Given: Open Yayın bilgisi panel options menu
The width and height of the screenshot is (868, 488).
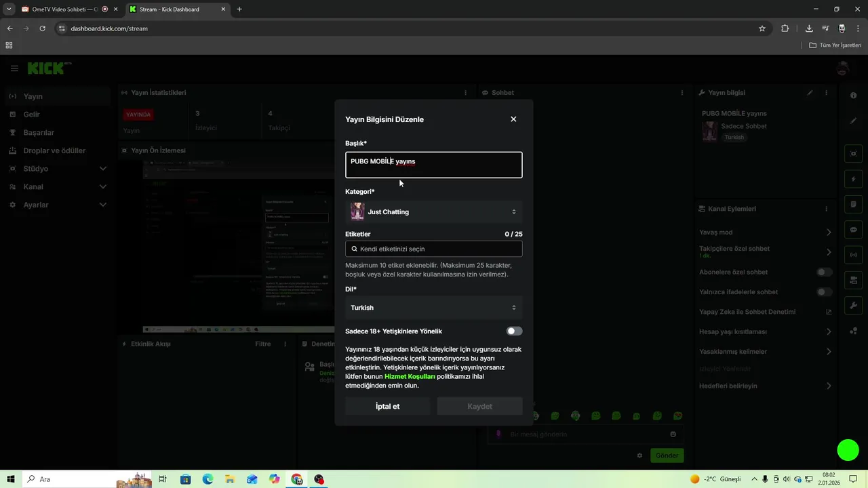Looking at the screenshot, I should 826,93.
